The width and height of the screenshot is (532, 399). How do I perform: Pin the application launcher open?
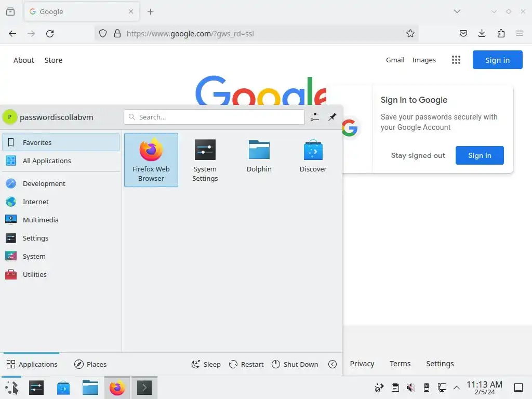click(x=332, y=117)
